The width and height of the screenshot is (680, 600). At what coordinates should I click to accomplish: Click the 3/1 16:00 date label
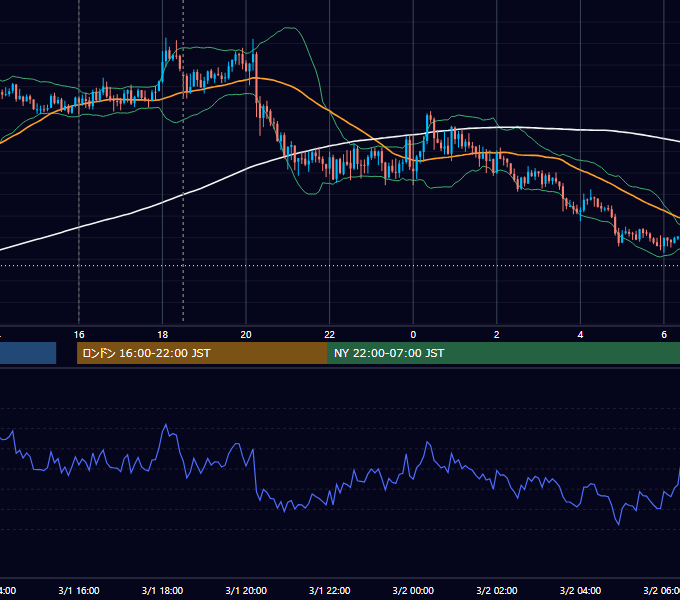point(79,590)
